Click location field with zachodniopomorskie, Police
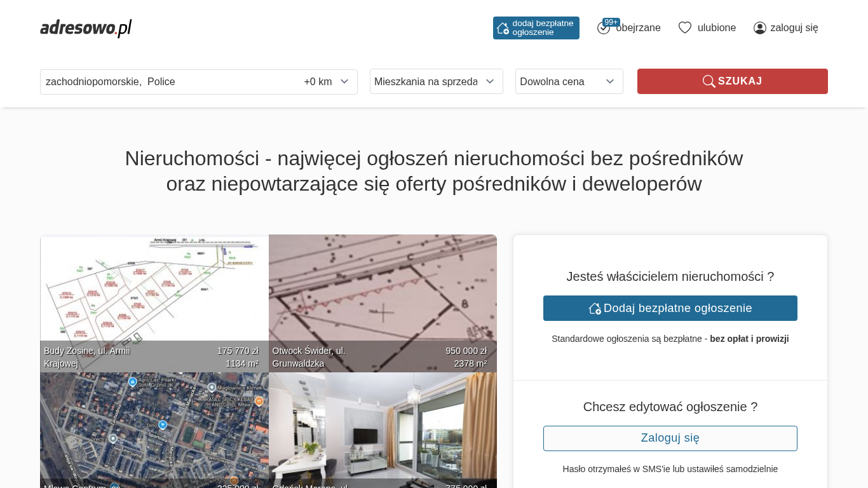The width and height of the screenshot is (868, 488). (165, 82)
